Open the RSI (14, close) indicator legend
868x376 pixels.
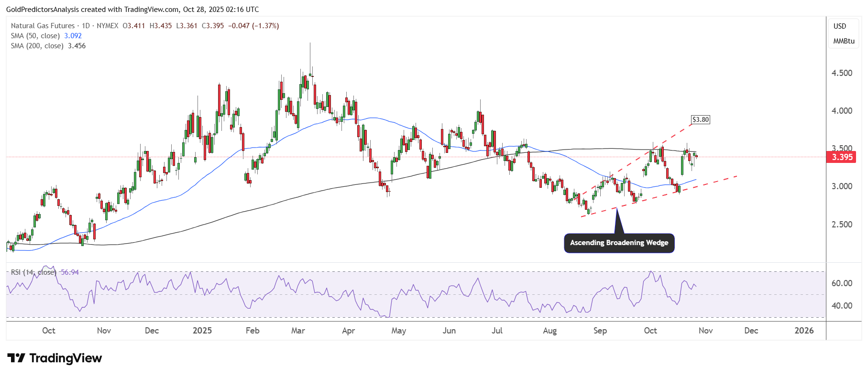[33, 272]
